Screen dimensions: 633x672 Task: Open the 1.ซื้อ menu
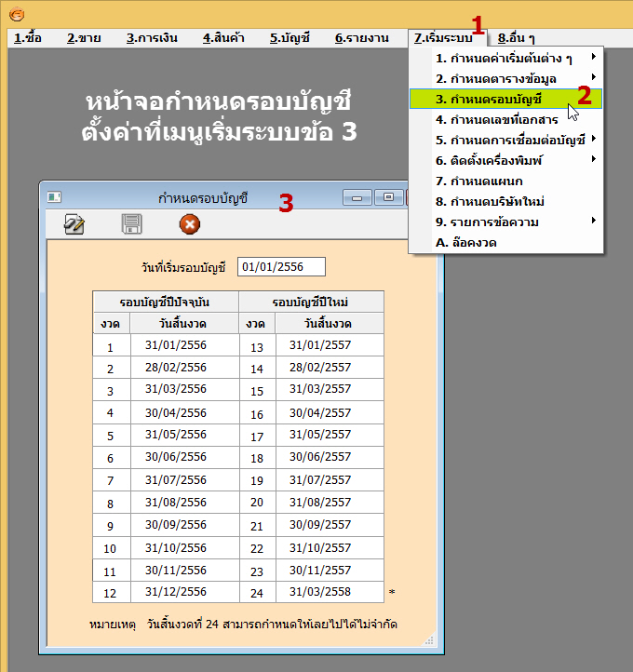pyautogui.click(x=28, y=38)
